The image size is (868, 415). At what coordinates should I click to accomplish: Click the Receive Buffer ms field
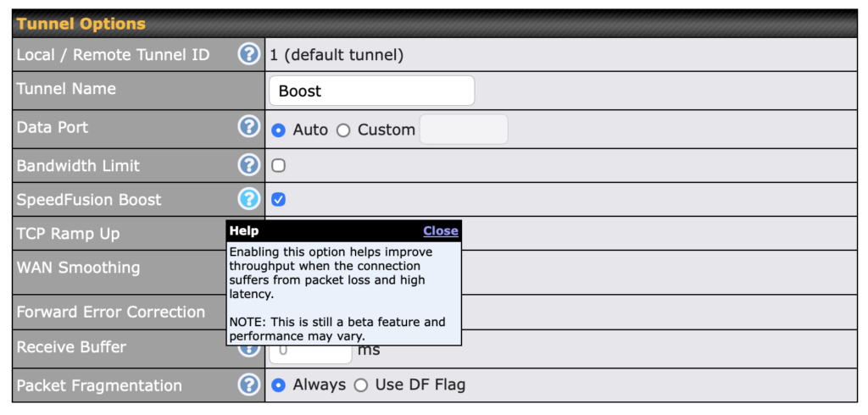(310, 352)
